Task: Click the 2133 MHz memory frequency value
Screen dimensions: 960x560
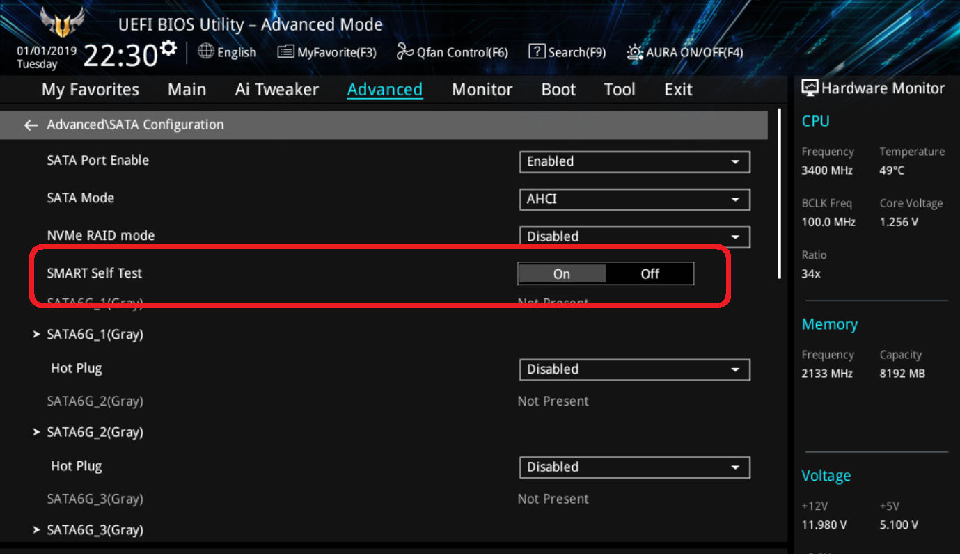Action: 827,374
